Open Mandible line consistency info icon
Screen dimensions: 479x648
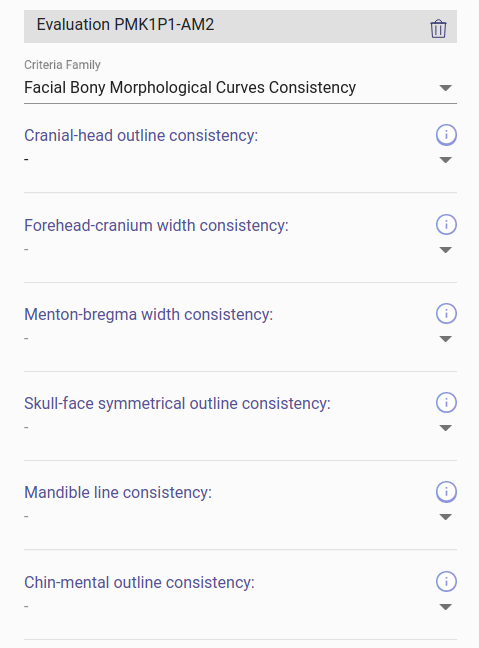click(446, 492)
